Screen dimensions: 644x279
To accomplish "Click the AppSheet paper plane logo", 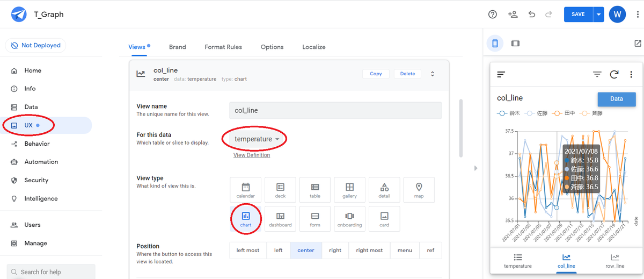I will click(x=19, y=15).
